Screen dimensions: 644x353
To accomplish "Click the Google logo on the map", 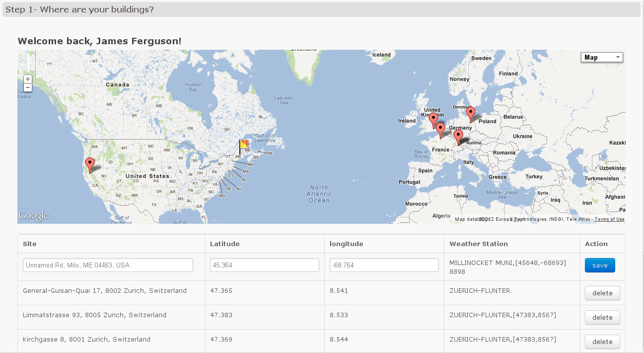I will coord(33,216).
